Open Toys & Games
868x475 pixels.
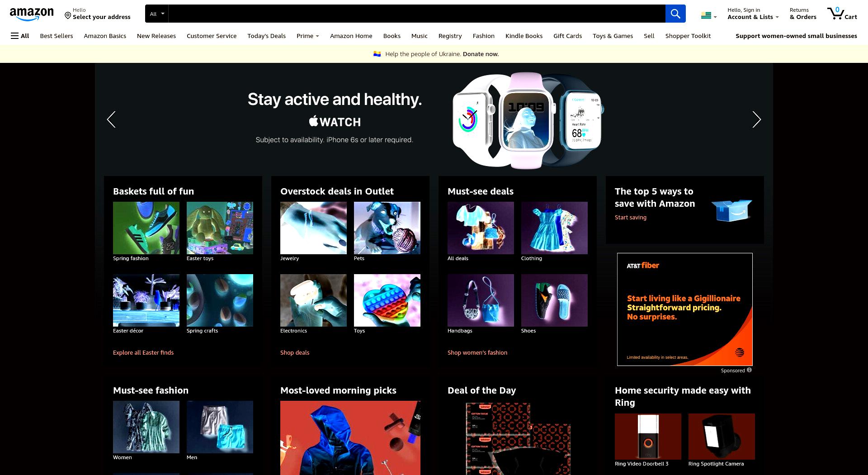pyautogui.click(x=613, y=36)
